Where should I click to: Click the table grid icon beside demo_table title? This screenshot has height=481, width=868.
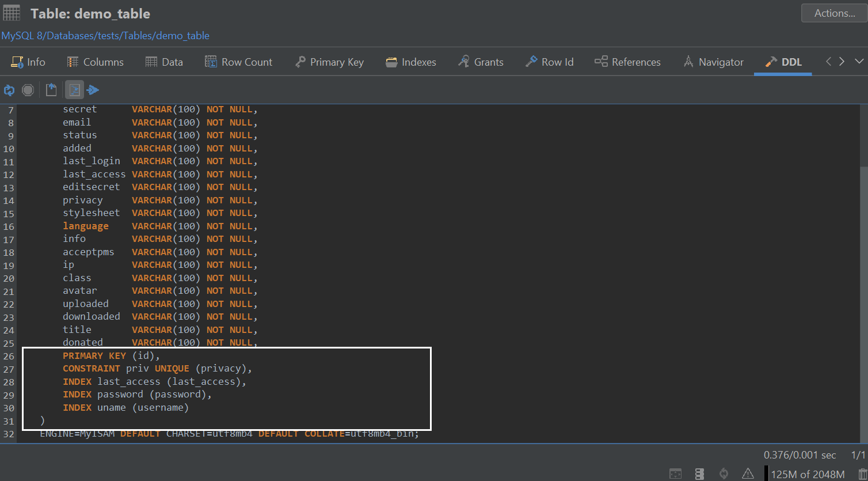pos(11,13)
